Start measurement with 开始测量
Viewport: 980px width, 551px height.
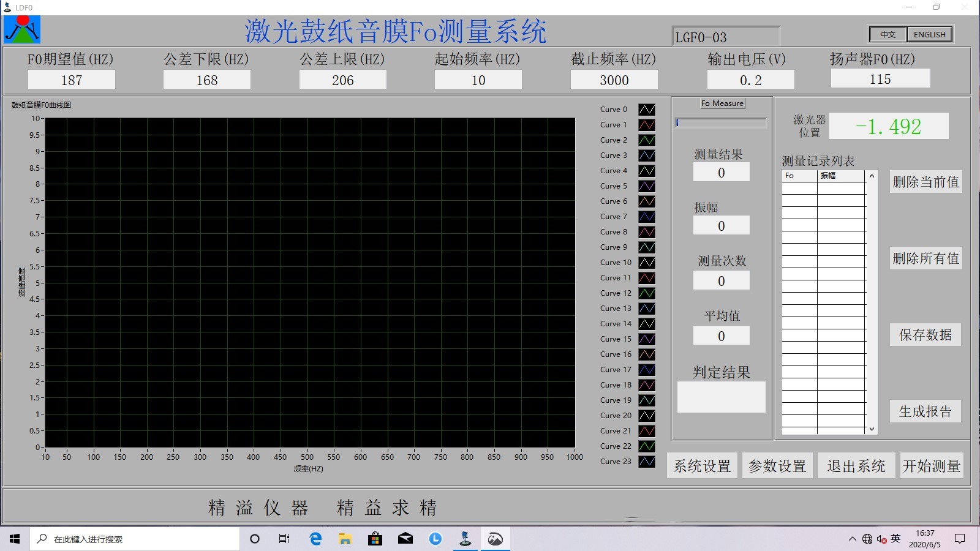pyautogui.click(x=931, y=466)
